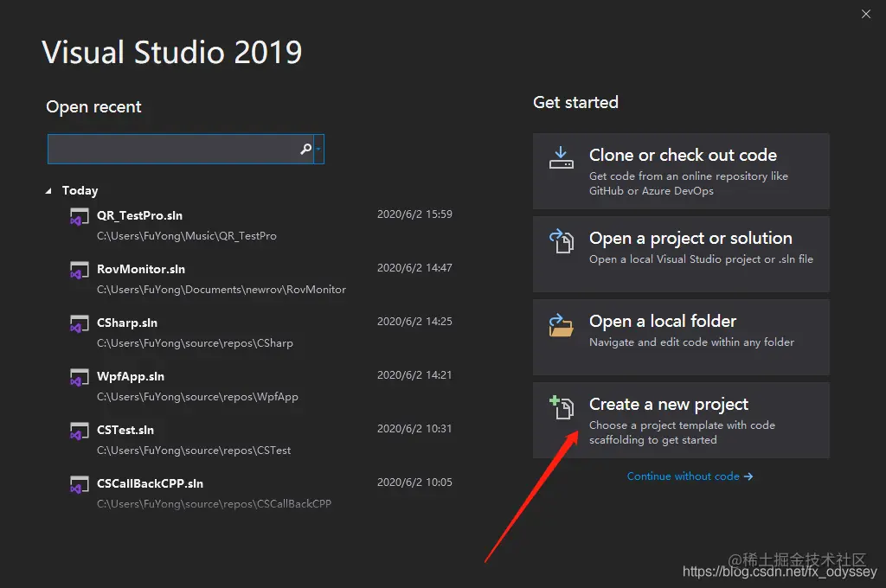
Task: Click the Open a local folder icon
Action: (561, 325)
